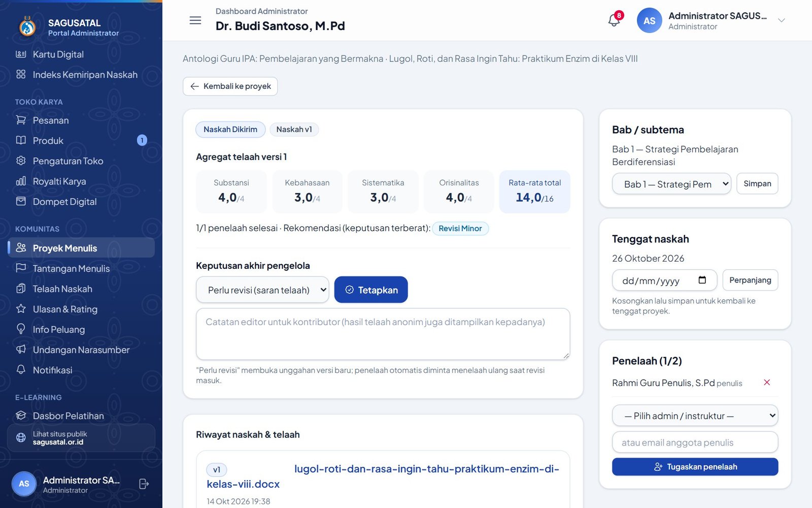This screenshot has height=508, width=812.
Task: Expand the Pilih admin / instruktur dropdown
Action: pyautogui.click(x=695, y=416)
